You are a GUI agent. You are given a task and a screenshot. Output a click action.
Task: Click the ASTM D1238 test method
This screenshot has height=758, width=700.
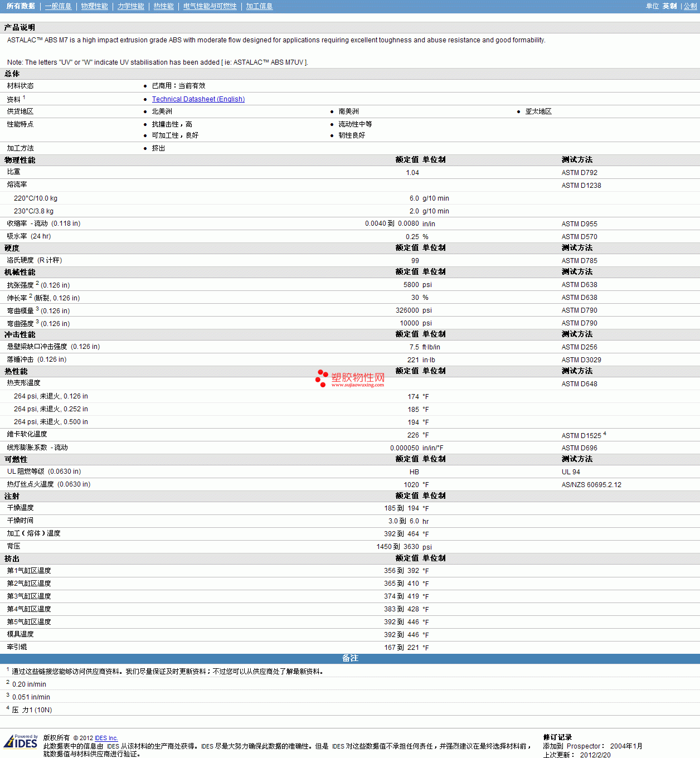point(581,186)
